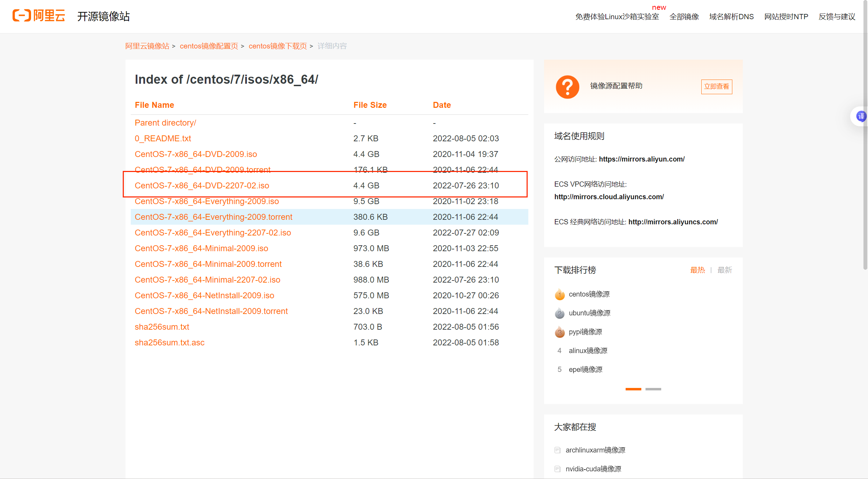Select second carousel page indicator
Screen dimensions: 868x479
(653, 389)
